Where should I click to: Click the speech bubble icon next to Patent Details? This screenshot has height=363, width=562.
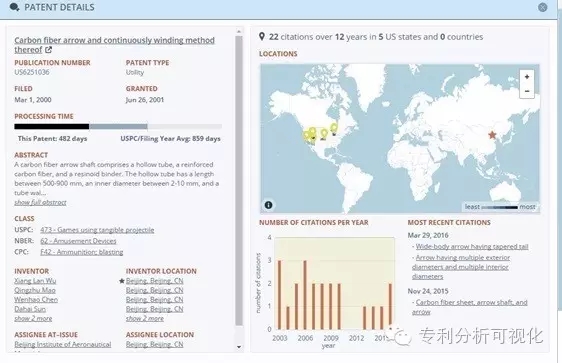click(14, 7)
